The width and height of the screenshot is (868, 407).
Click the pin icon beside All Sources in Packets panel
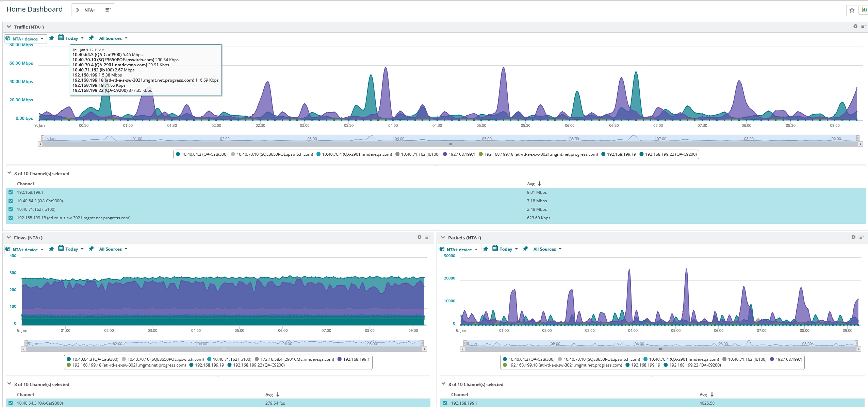tap(526, 249)
